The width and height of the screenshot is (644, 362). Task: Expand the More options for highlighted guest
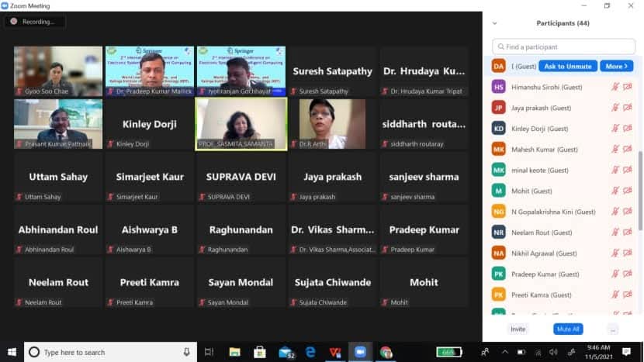[616, 67]
